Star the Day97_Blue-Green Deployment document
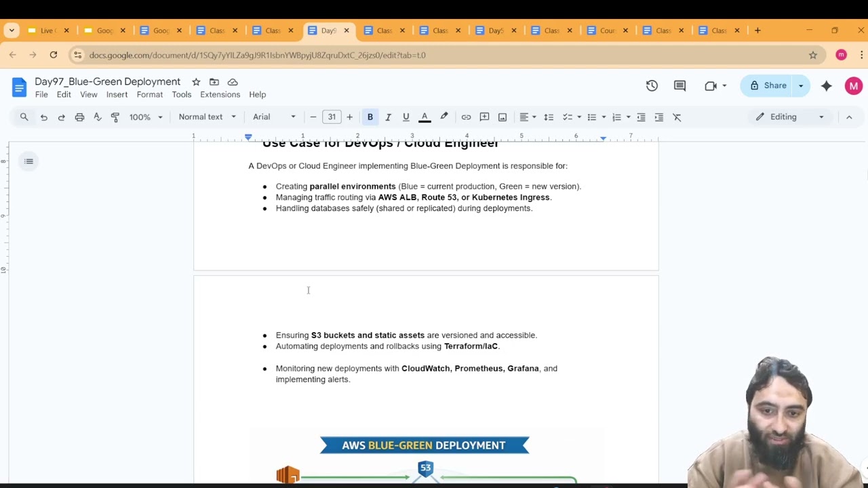Screen dimensions: 868x488 [x=196, y=82]
